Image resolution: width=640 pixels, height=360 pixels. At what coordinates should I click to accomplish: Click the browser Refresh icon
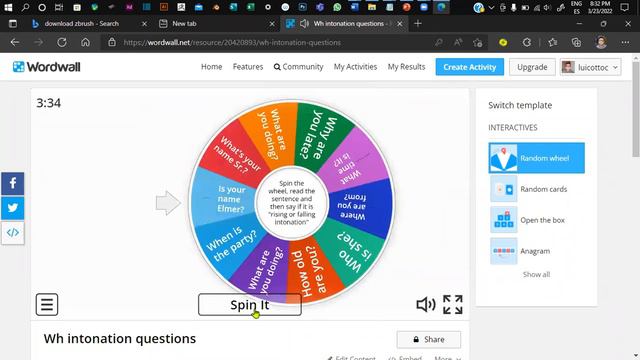click(62, 42)
